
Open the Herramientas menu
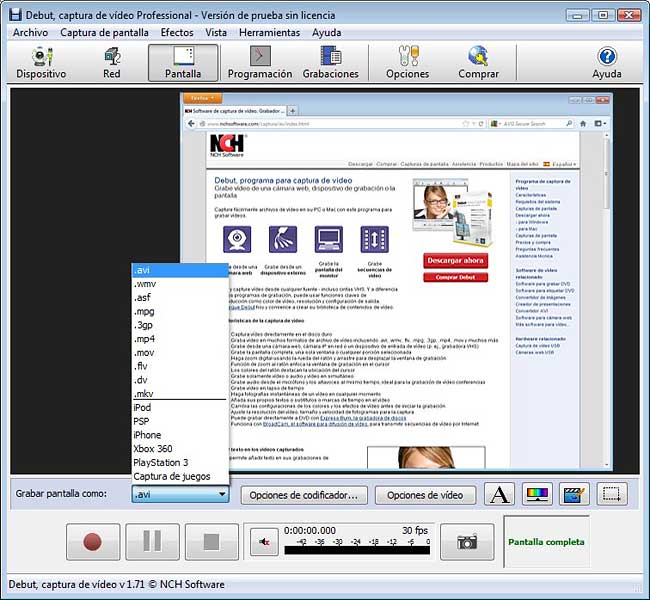click(268, 32)
